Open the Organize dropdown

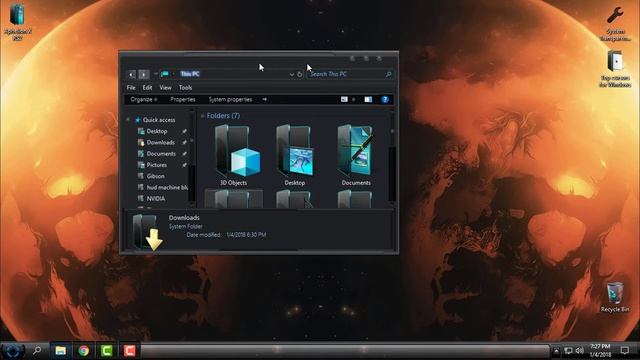click(144, 99)
